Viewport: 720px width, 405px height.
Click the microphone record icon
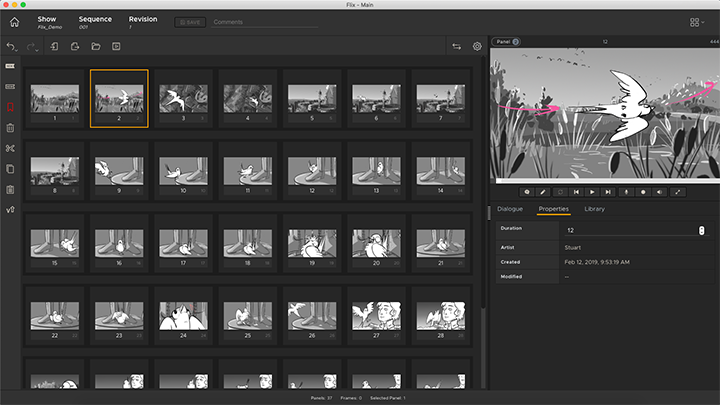click(626, 191)
